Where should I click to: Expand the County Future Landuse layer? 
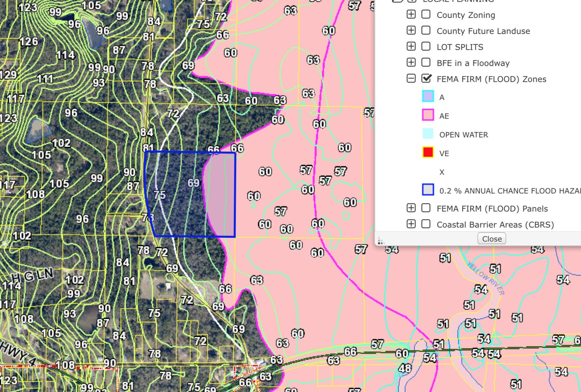tap(411, 30)
